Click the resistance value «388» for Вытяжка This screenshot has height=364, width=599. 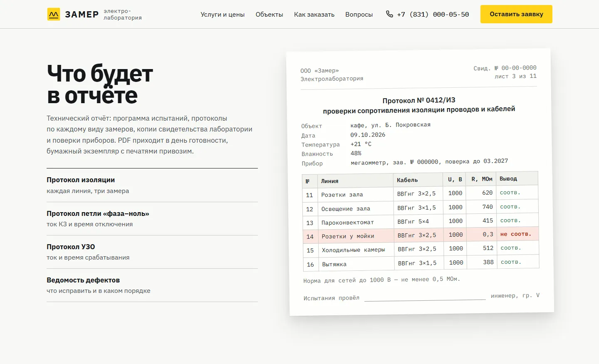pos(488,262)
